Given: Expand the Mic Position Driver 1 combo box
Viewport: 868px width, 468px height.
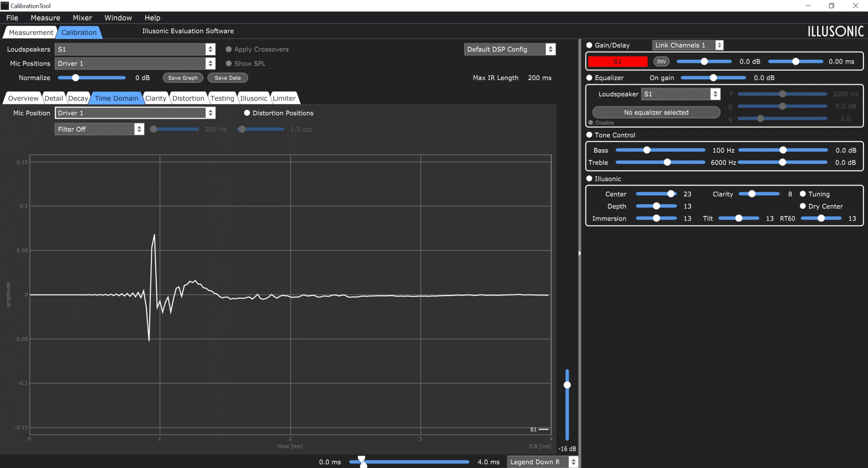Looking at the screenshot, I should pyautogui.click(x=135, y=113).
